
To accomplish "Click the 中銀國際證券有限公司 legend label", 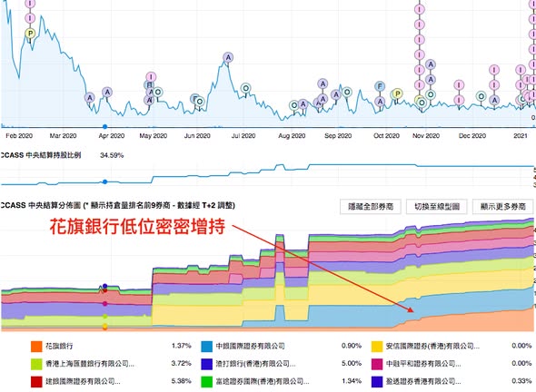I will pyautogui.click(x=250, y=346).
